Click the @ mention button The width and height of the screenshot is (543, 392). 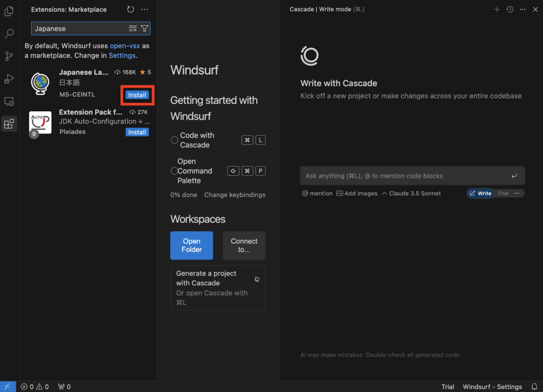pos(317,194)
